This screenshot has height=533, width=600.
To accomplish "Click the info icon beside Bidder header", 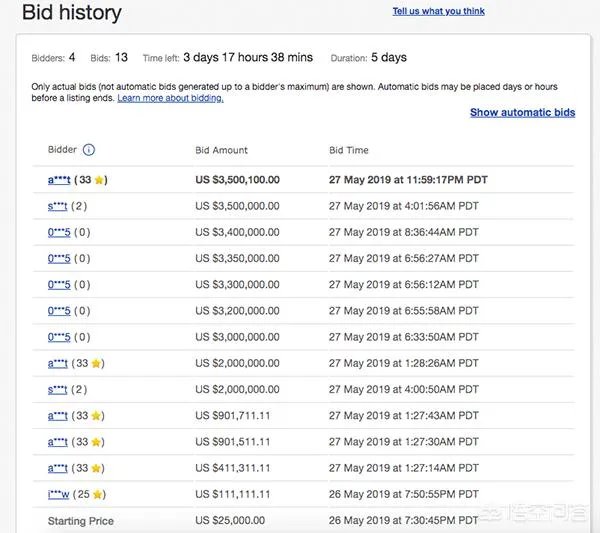I will 88,151.
